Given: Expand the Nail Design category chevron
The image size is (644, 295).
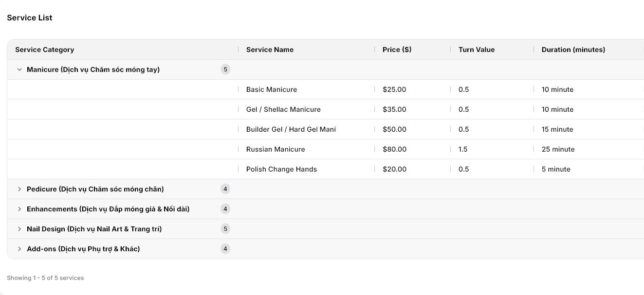Looking at the screenshot, I should point(19,229).
